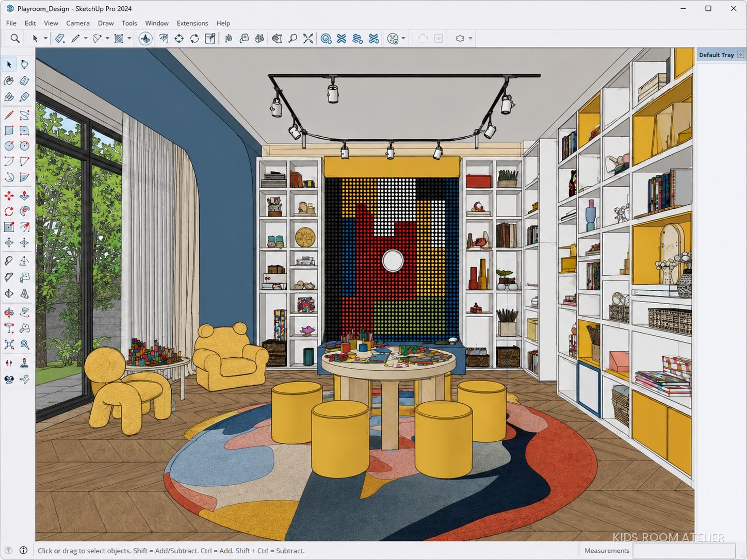Activate the Tape Measure tool in left toolbar
This screenshot has width=747, height=560.
(9, 261)
